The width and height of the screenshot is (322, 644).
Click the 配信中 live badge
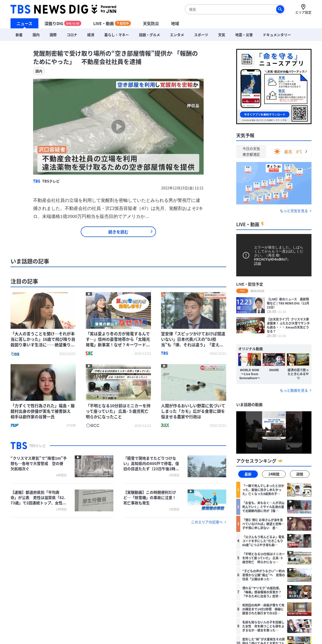click(123, 23)
